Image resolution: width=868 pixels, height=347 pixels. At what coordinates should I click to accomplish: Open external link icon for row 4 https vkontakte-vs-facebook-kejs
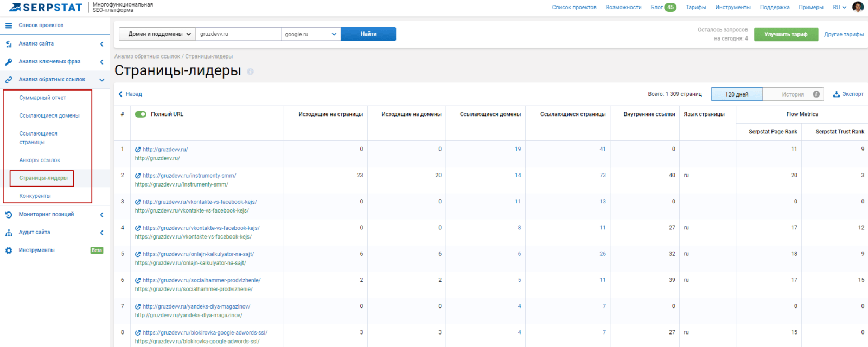138,228
